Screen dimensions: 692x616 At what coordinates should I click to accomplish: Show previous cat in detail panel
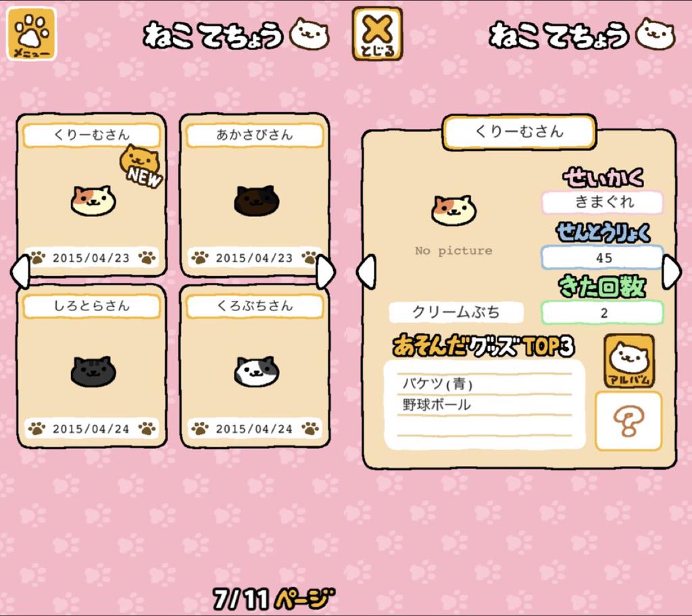pyautogui.click(x=366, y=272)
